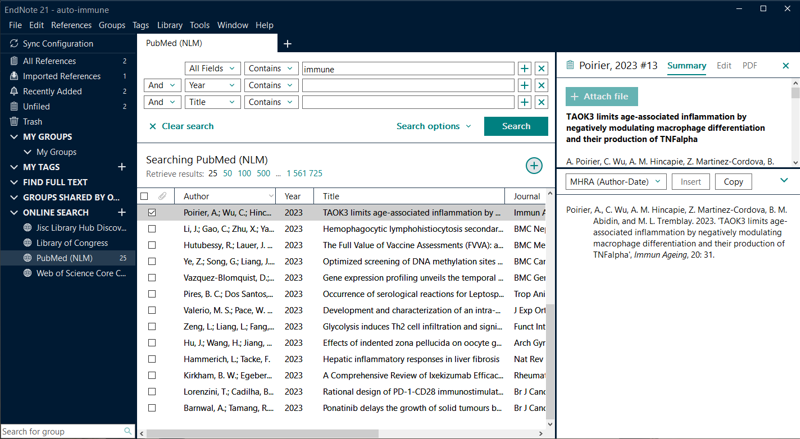Image resolution: width=800 pixels, height=439 pixels.
Task: Click the Search for group field
Action: [x=62, y=431]
